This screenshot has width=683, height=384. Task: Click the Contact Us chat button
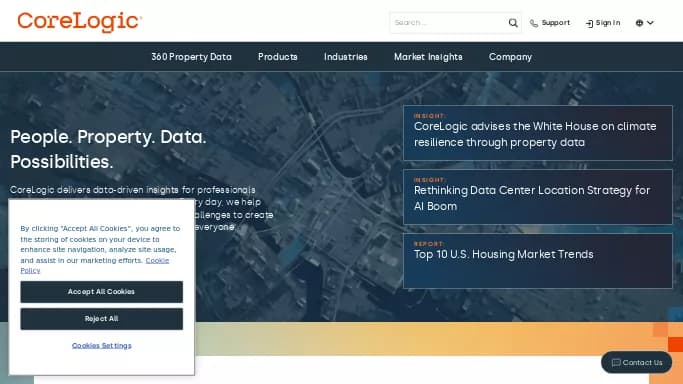click(636, 362)
